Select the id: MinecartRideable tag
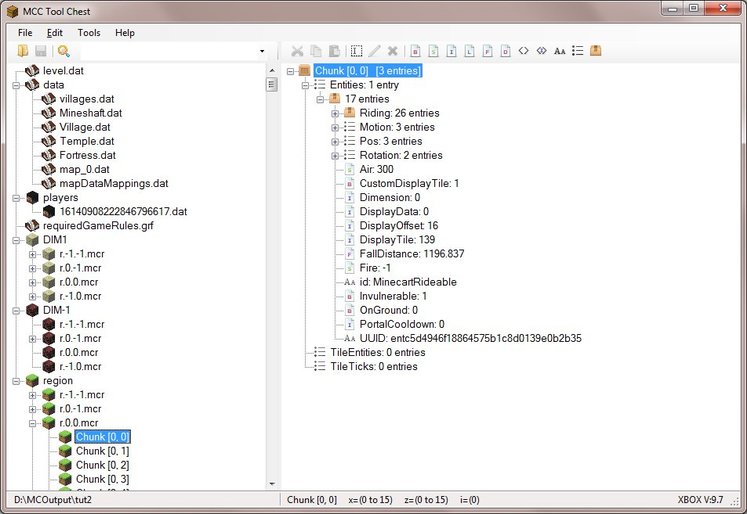The width and height of the screenshot is (747, 514). point(408,282)
